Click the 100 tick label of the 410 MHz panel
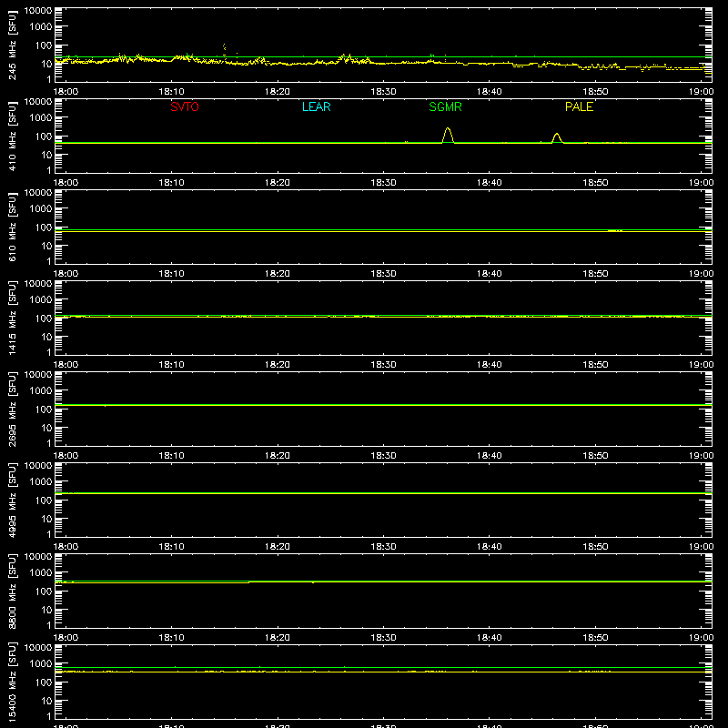Screen dimensions: 728x728 (x=44, y=136)
